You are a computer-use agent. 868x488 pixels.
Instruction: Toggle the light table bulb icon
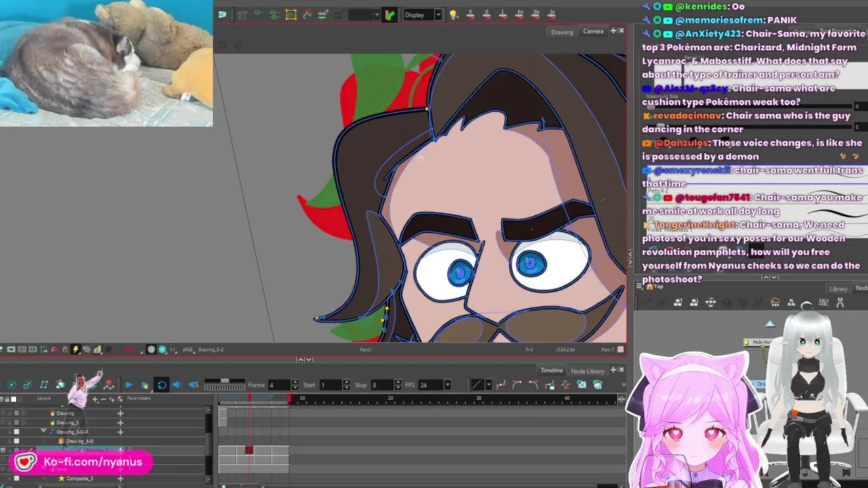454,15
